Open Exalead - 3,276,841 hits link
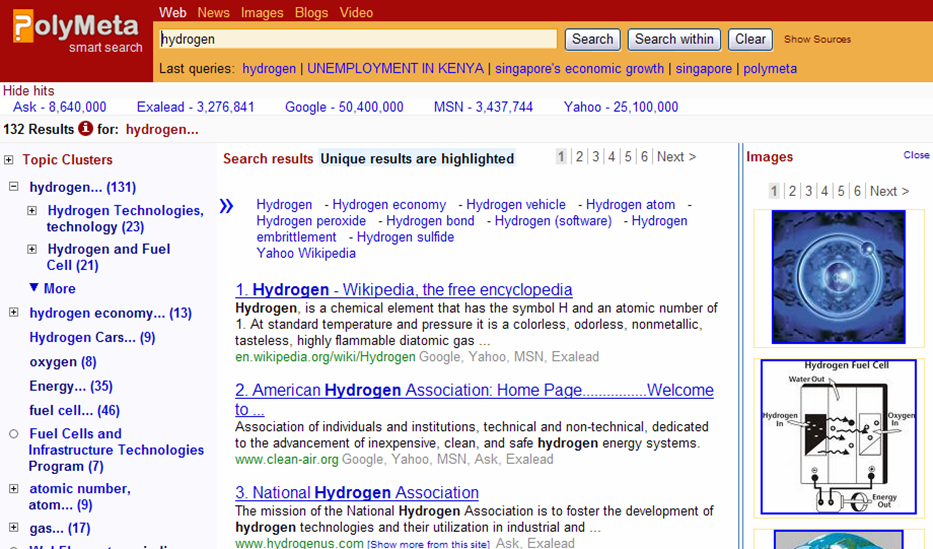933x549 pixels. (195, 107)
